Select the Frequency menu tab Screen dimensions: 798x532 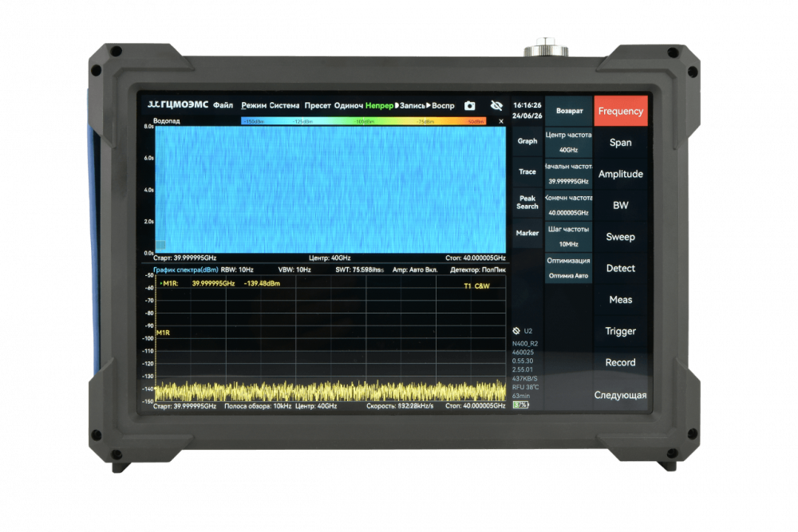click(620, 111)
